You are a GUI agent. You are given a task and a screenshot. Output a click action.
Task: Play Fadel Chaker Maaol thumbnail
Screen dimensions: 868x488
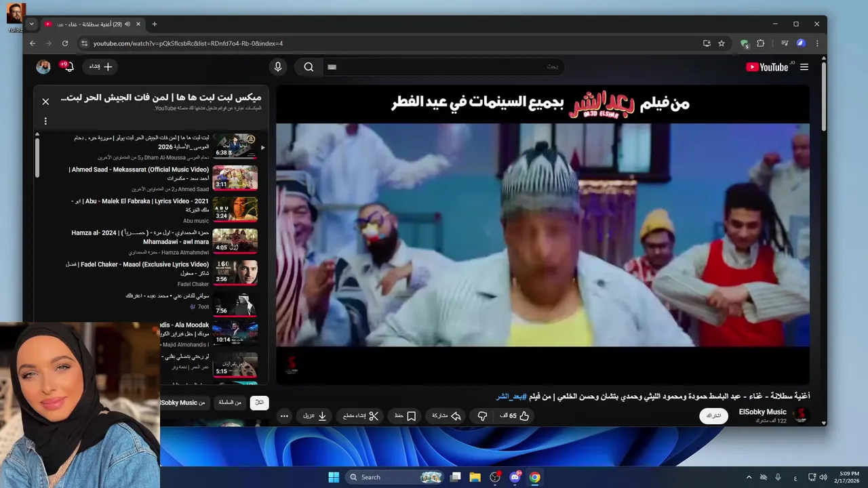pos(235,272)
